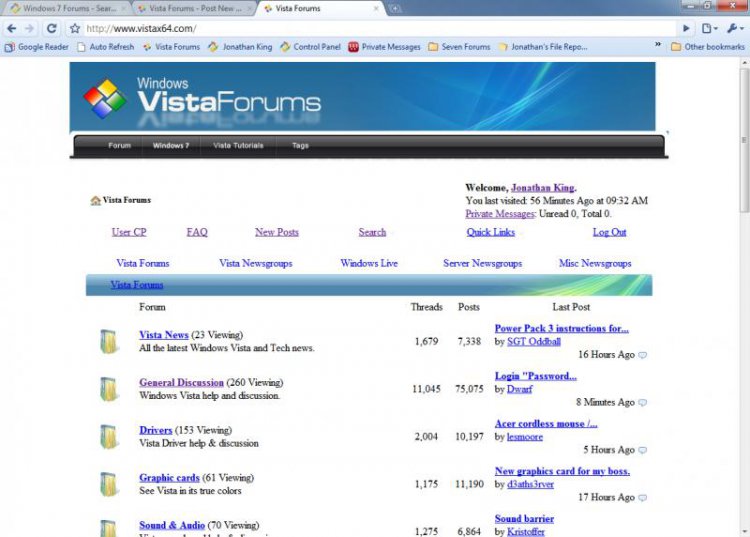The image size is (750, 537).
Task: Open the Graphic cards forum
Action: tap(169, 478)
